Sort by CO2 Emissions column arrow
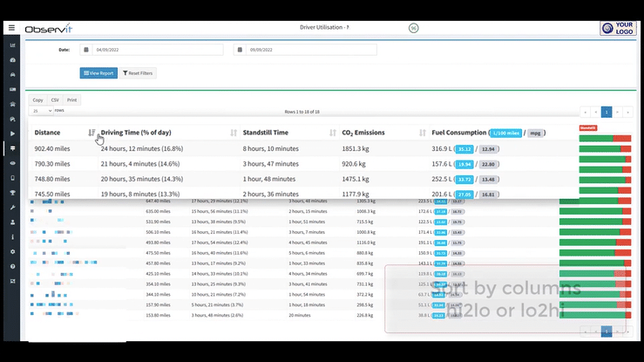Image resolution: width=644 pixels, height=362 pixels. pyautogui.click(x=422, y=133)
